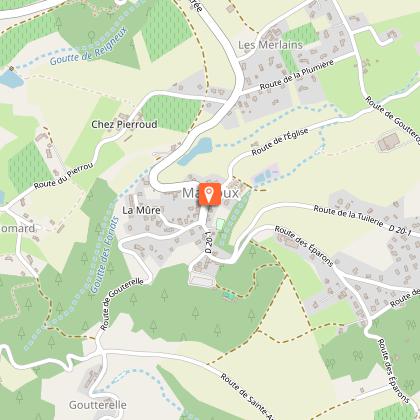Click the Les Merlains place label
The height and width of the screenshot is (420, 420).
[x=270, y=45]
